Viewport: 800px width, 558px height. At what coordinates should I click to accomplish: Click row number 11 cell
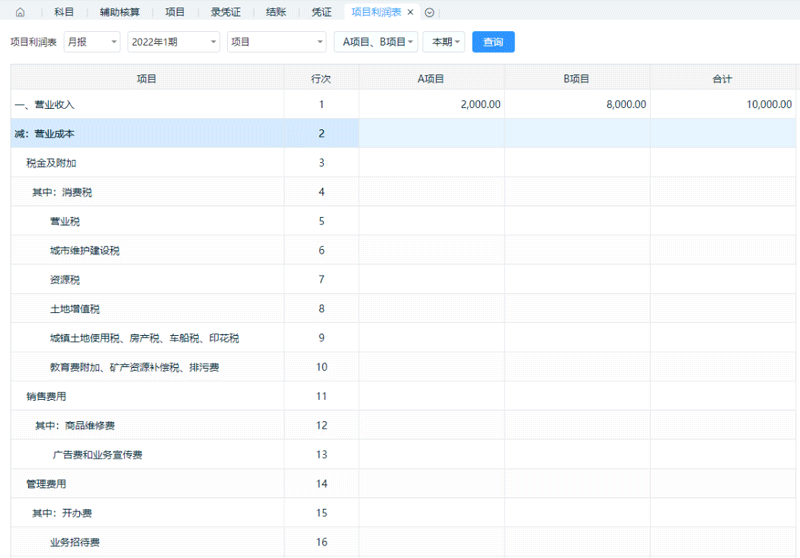pyautogui.click(x=321, y=396)
